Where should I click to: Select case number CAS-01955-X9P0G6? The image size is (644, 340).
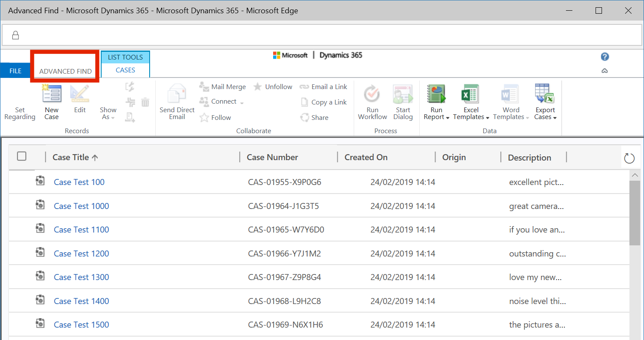coord(285,182)
